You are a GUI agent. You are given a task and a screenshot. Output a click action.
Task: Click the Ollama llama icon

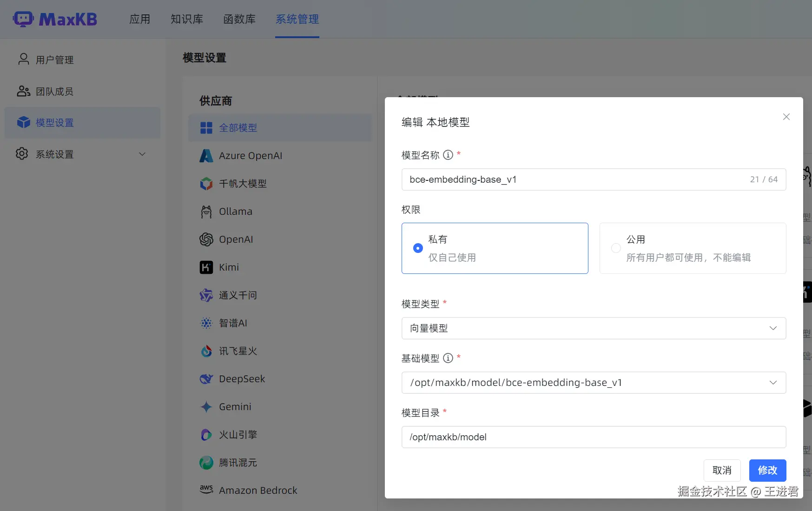(x=206, y=212)
